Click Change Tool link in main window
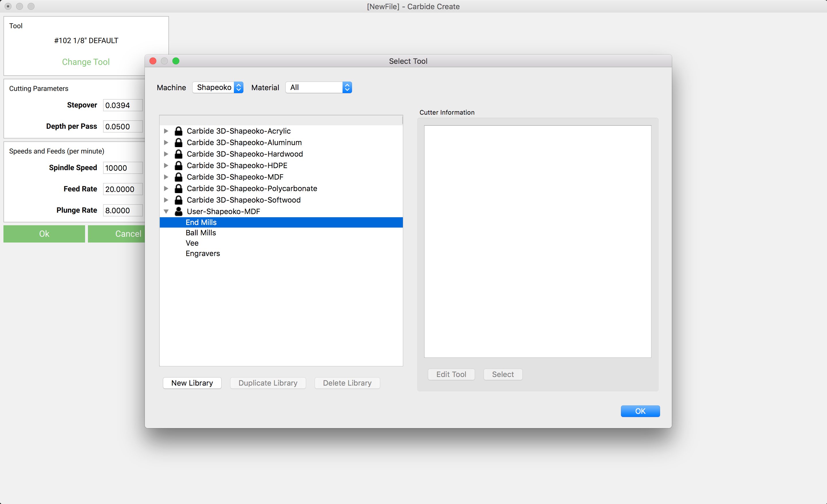The image size is (827, 504). tap(86, 62)
